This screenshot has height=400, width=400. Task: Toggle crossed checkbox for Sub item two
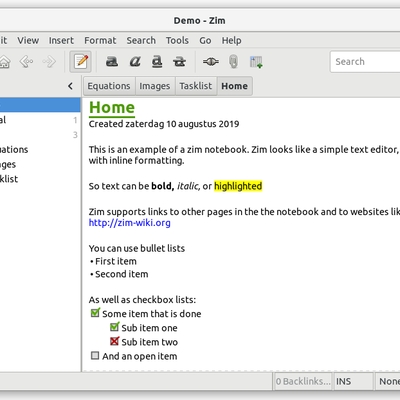click(x=115, y=341)
